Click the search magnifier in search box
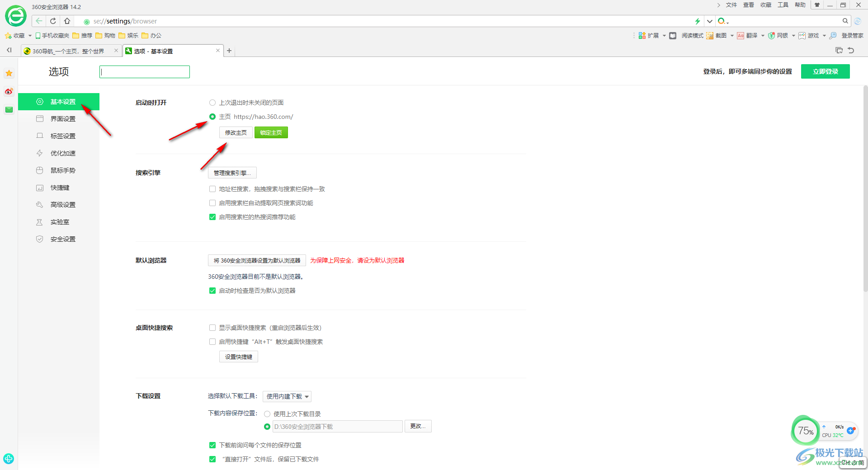 (x=845, y=21)
